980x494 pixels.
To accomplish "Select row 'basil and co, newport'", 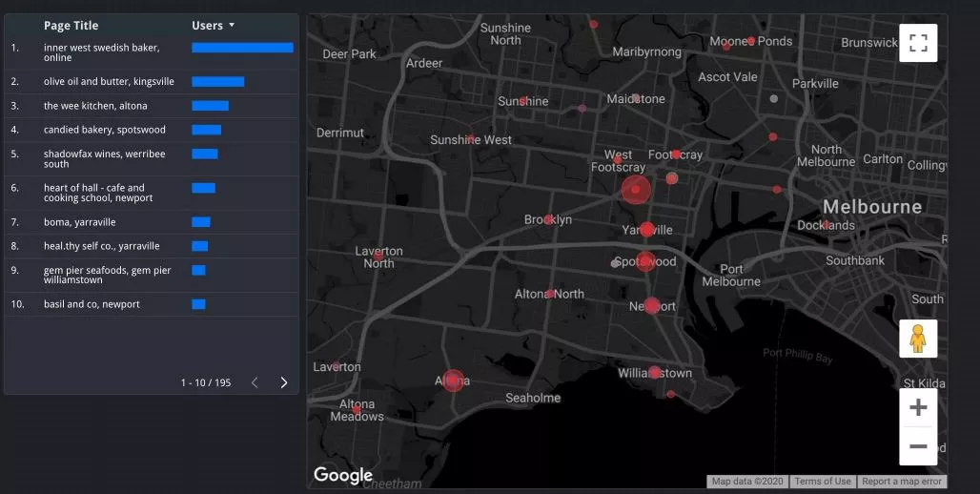I will coord(152,304).
